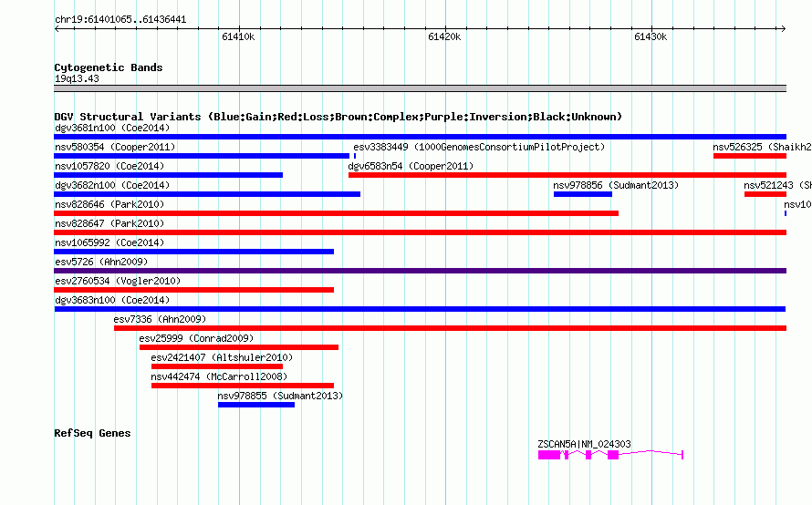Select the red bar of esv7336
Screen dimensions: 812x505
(x=450, y=328)
